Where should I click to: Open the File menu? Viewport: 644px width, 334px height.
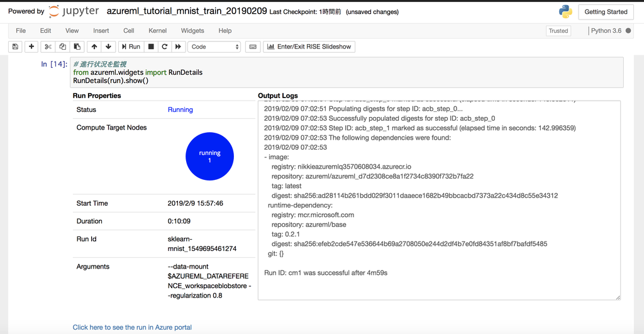point(21,31)
